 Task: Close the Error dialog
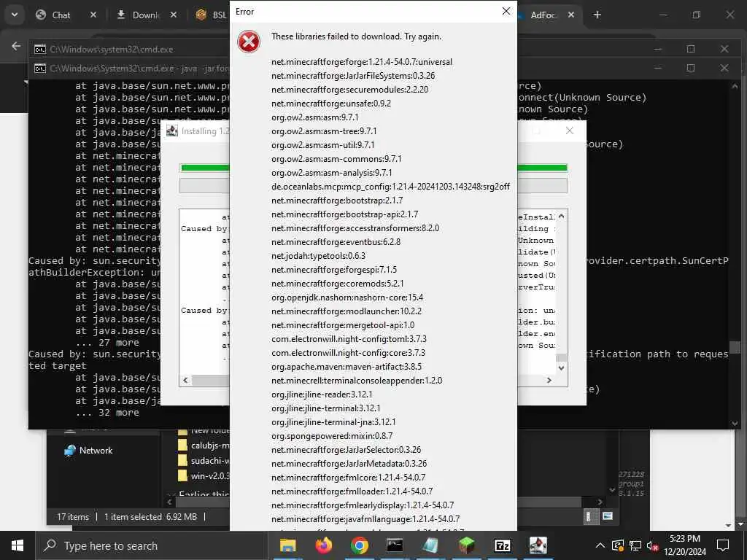(506, 11)
